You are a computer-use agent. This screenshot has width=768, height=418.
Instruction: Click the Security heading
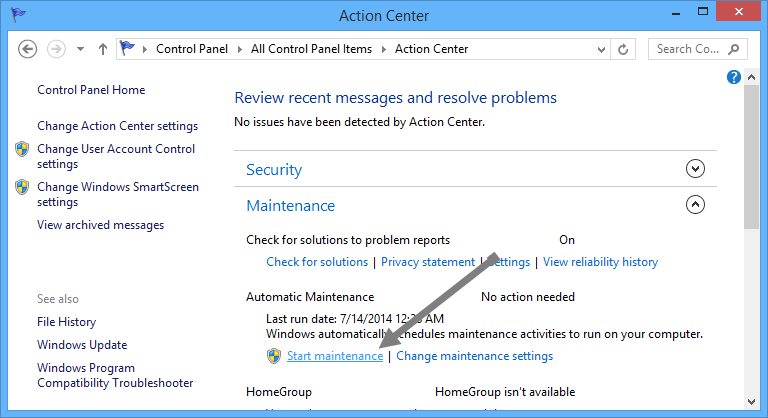click(274, 170)
